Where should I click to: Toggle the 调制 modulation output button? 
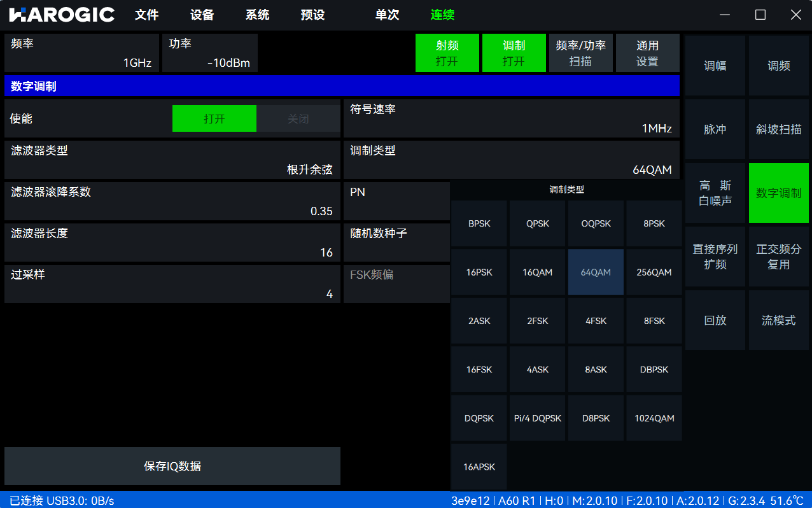point(514,53)
